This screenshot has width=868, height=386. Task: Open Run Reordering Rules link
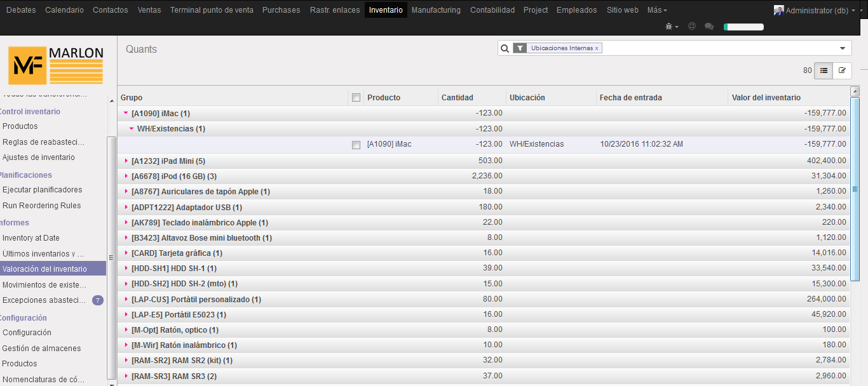pyautogui.click(x=42, y=206)
